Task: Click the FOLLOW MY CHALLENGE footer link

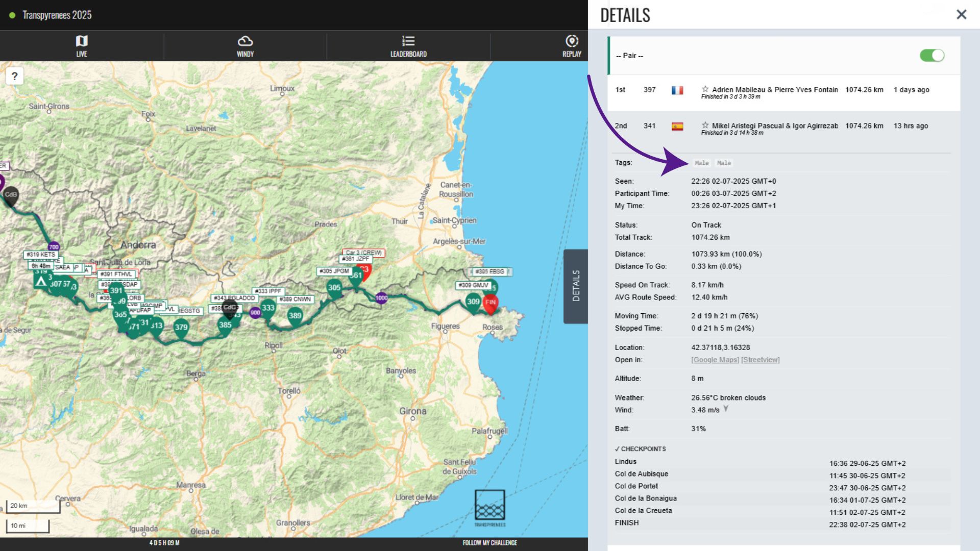Action: tap(489, 543)
